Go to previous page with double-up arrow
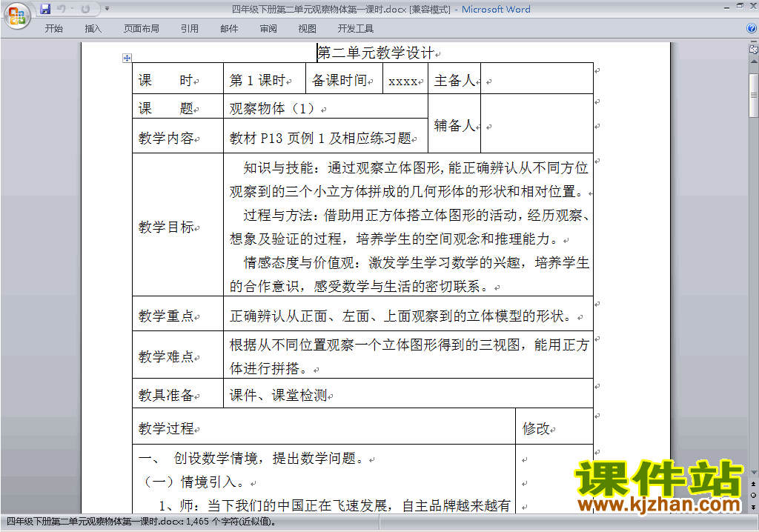759x532 pixels. pos(753,484)
